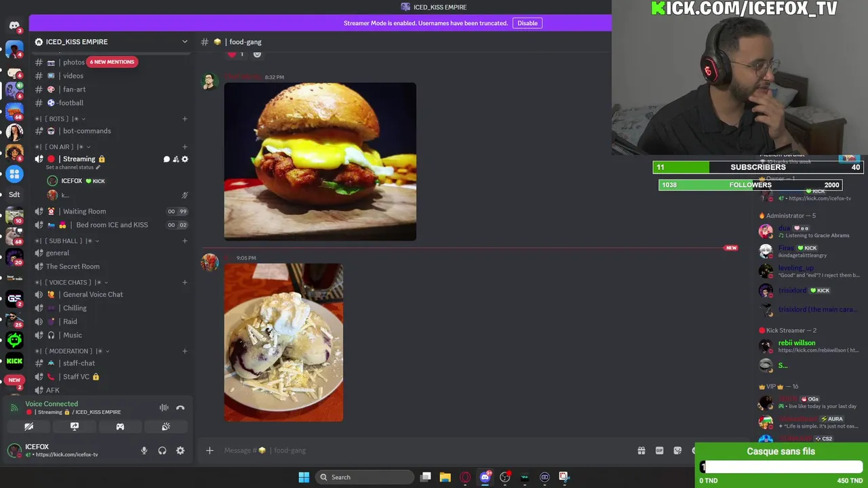This screenshot has height=488, width=868.
Task: Open the GIF picker
Action: pyautogui.click(x=659, y=450)
